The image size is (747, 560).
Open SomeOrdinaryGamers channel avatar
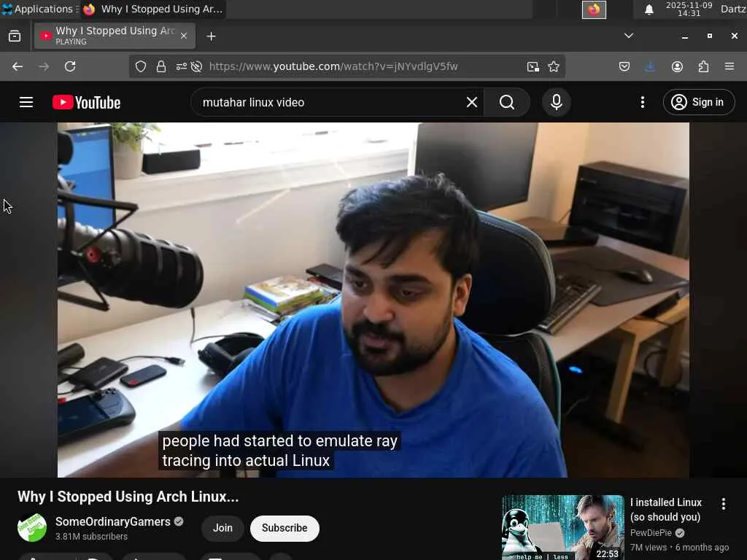[x=32, y=528]
